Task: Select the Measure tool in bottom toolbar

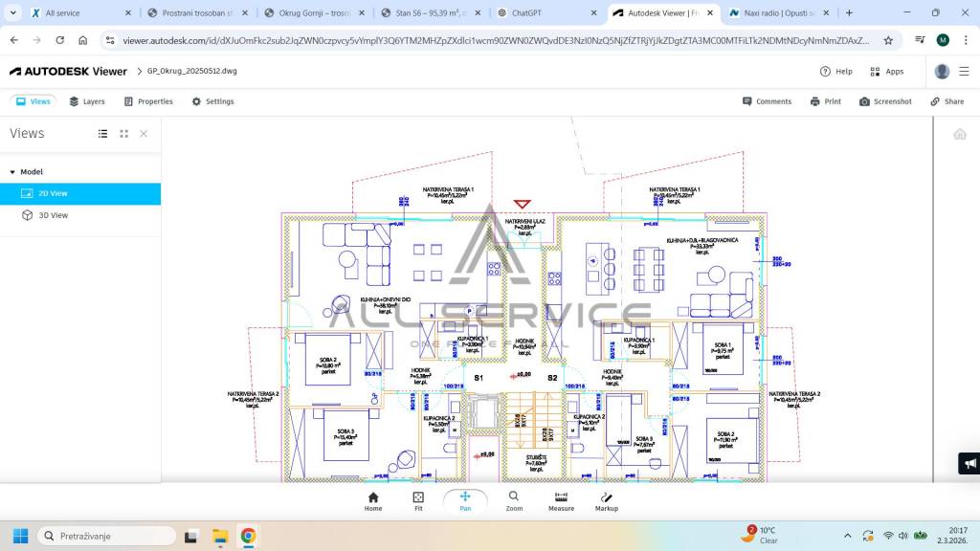Action: click(x=561, y=500)
